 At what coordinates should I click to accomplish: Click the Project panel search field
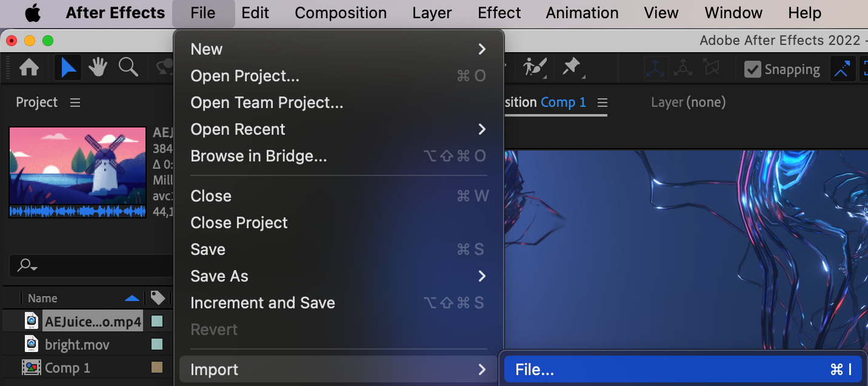85,265
